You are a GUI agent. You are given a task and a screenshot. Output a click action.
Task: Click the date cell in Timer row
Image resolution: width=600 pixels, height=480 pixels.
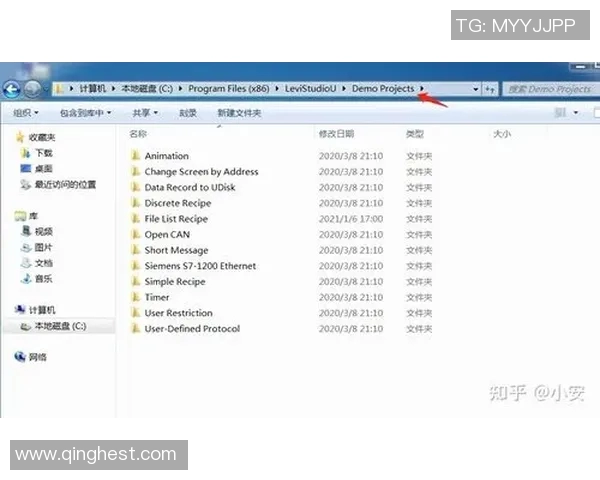pos(351,297)
